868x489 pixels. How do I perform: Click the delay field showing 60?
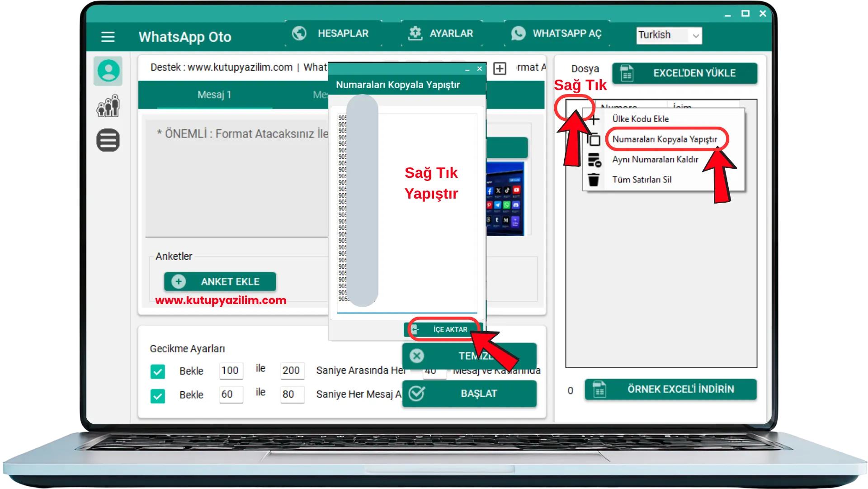pyautogui.click(x=231, y=395)
